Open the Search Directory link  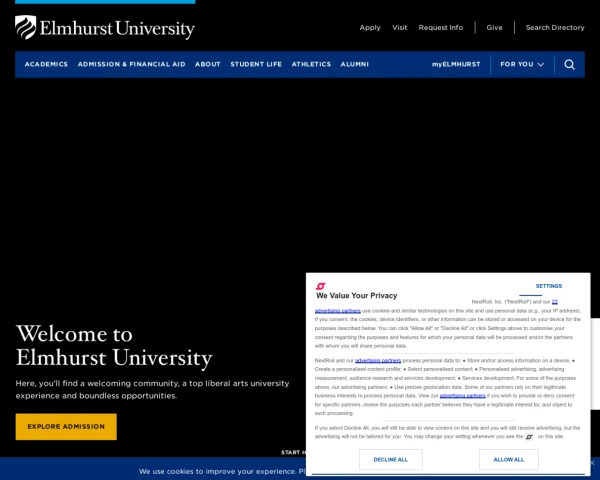[x=555, y=28]
